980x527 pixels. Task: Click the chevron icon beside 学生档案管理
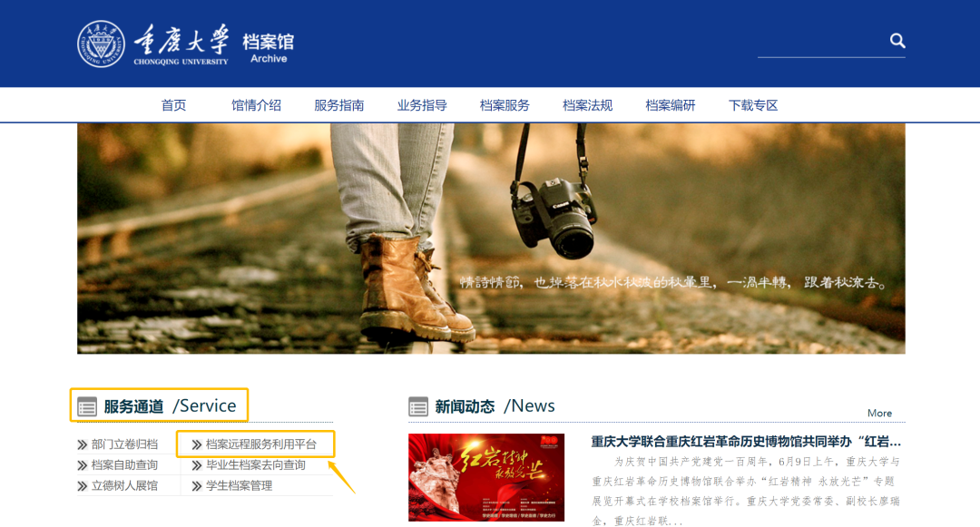pyautogui.click(x=197, y=486)
